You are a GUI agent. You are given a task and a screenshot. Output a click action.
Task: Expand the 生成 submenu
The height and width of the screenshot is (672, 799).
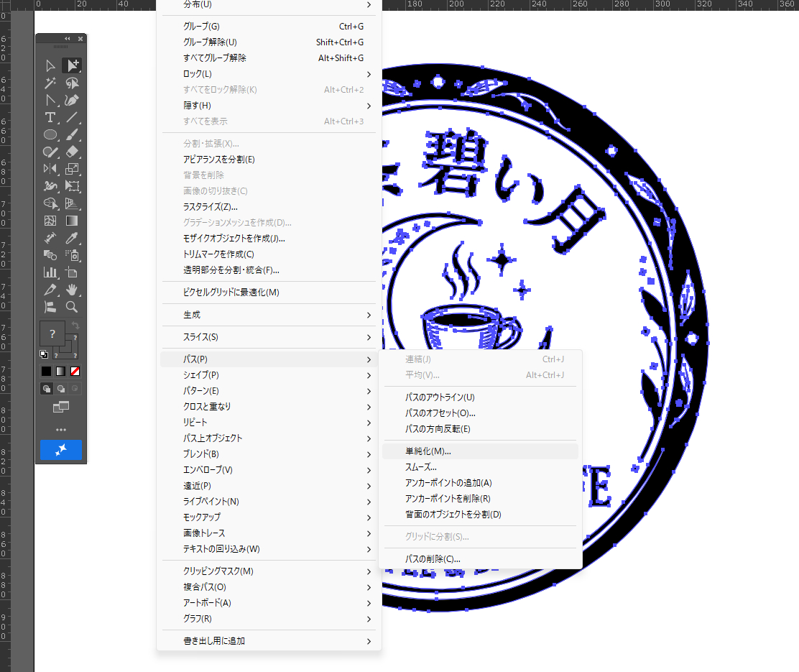[x=269, y=315]
